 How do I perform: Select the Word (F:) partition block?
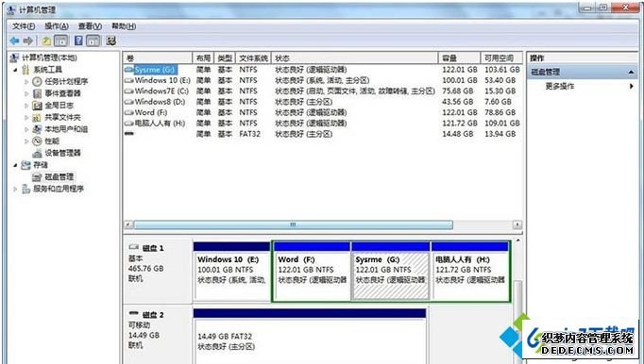coord(312,271)
